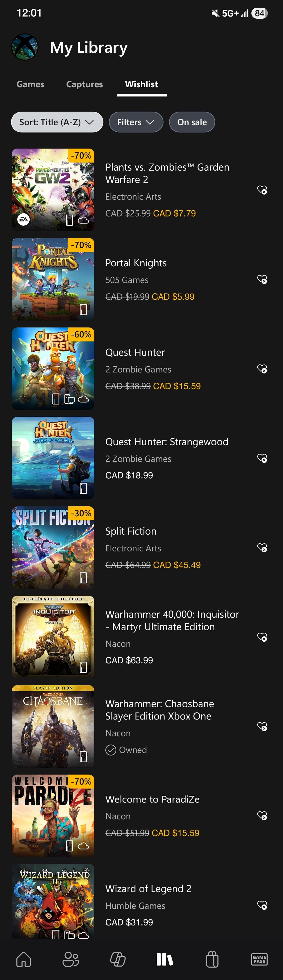The width and height of the screenshot is (283, 980).
Task: Remove Portal Knights from wishlist
Action: [262, 280]
